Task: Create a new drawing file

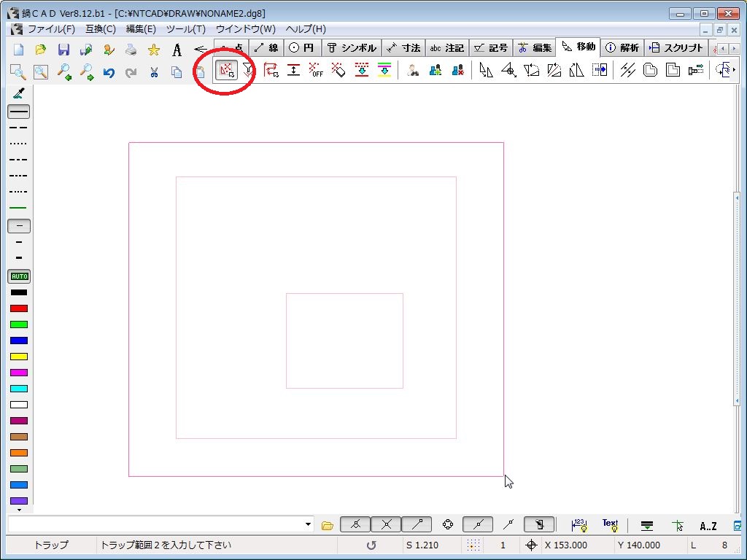Action: (x=18, y=49)
